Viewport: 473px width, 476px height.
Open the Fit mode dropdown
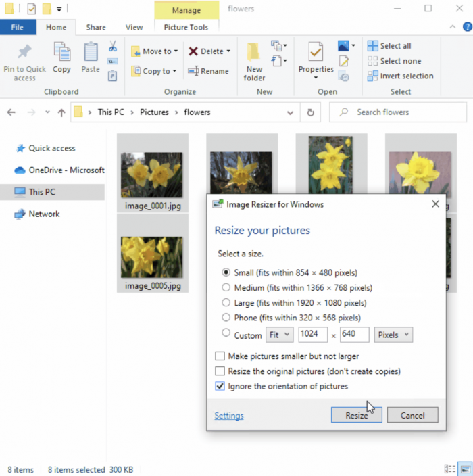(278, 335)
